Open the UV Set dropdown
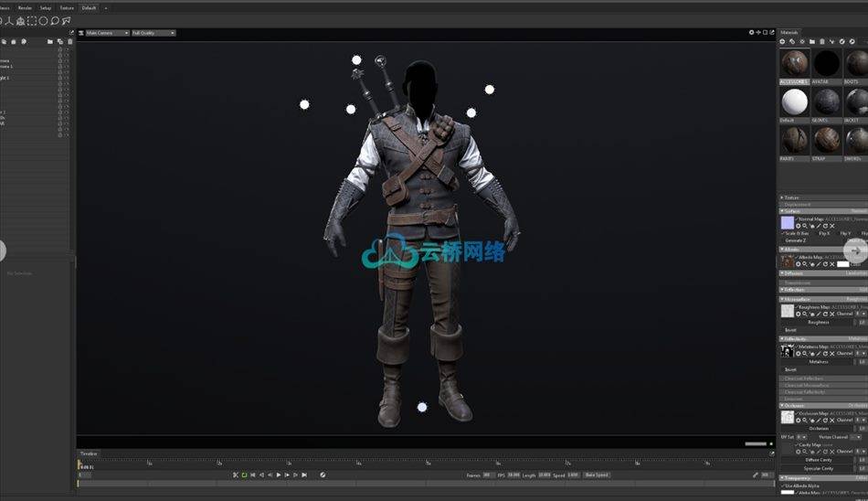The height and width of the screenshot is (501, 868). [801, 437]
